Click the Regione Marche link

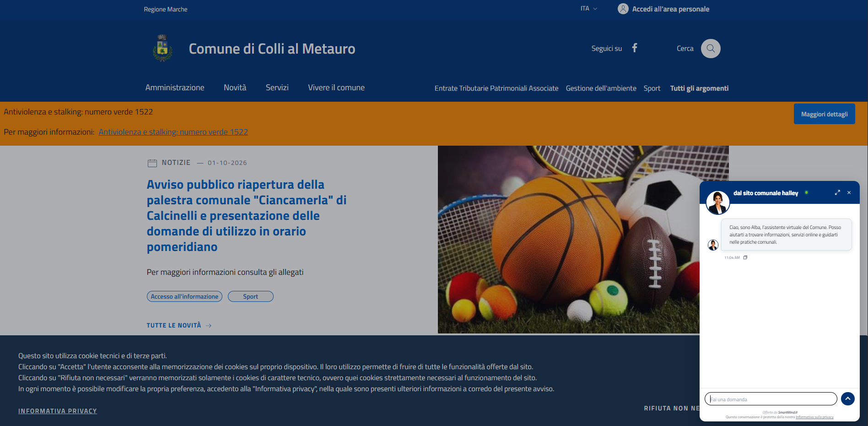coord(166,9)
